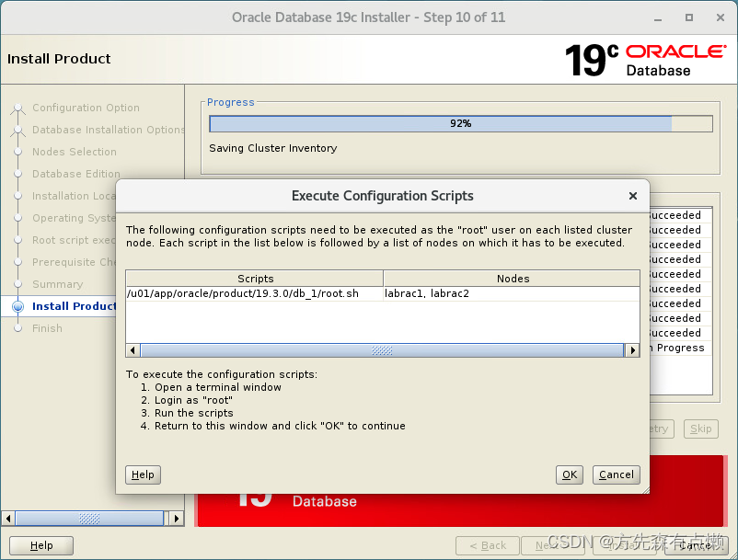Select Summary step in sidebar

click(57, 284)
